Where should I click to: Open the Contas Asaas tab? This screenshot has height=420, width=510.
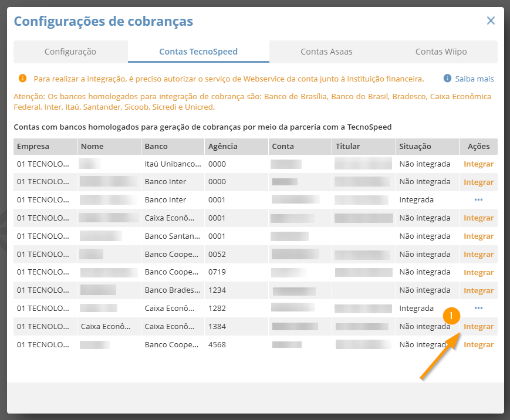pos(326,52)
